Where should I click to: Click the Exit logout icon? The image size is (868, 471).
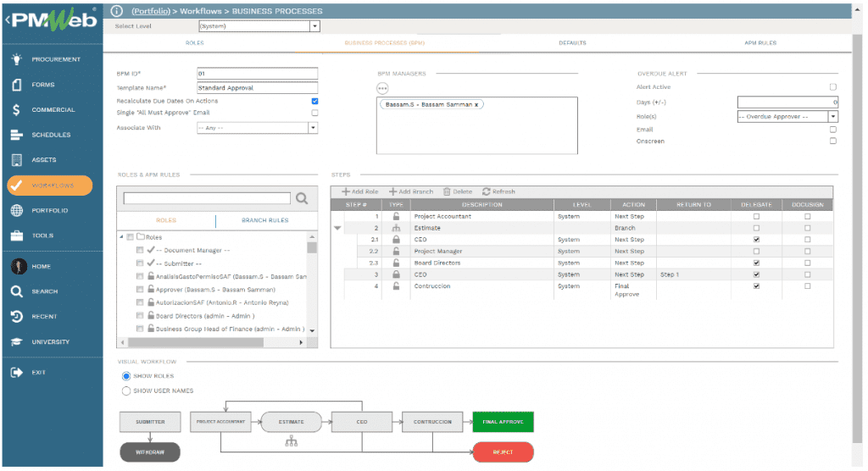coord(17,373)
